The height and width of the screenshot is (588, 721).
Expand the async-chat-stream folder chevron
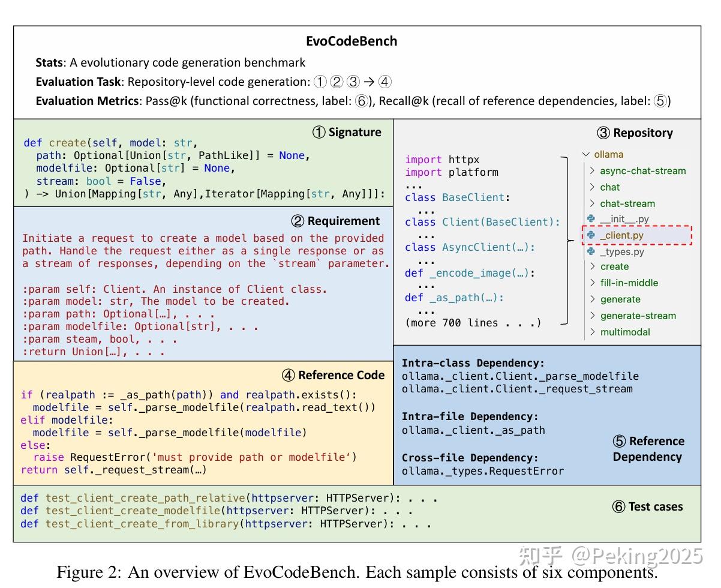click(x=592, y=170)
